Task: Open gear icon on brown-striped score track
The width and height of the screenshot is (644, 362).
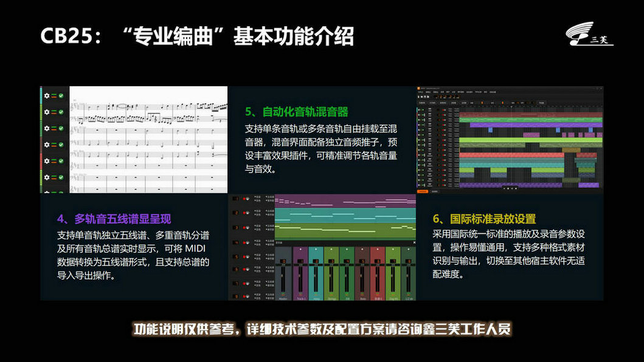Action: click(x=47, y=145)
